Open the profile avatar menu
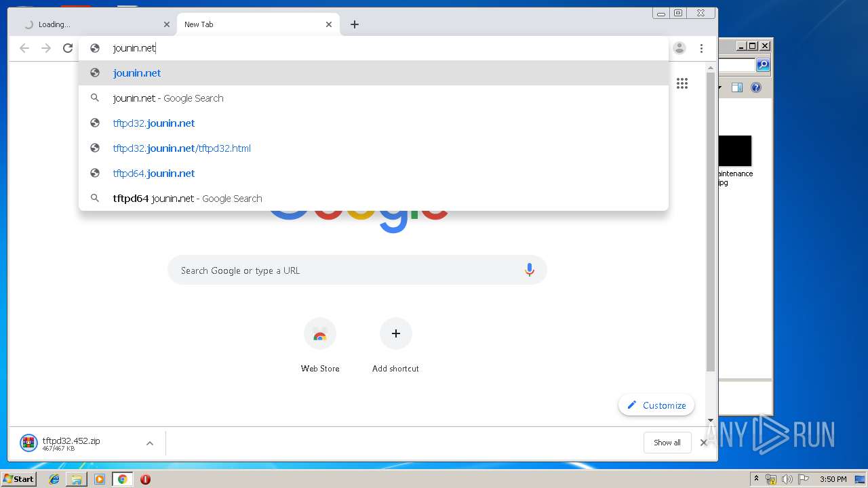The height and width of the screenshot is (488, 868). point(679,48)
